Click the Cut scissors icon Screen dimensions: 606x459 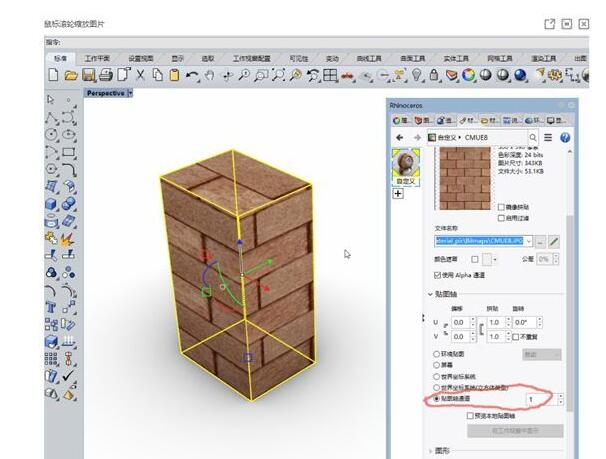click(x=140, y=75)
